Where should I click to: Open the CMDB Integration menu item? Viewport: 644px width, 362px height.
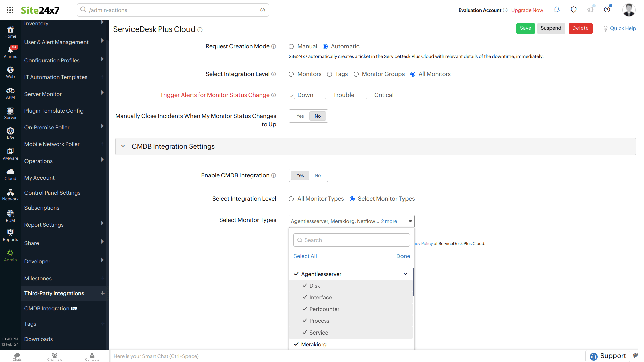point(47,308)
